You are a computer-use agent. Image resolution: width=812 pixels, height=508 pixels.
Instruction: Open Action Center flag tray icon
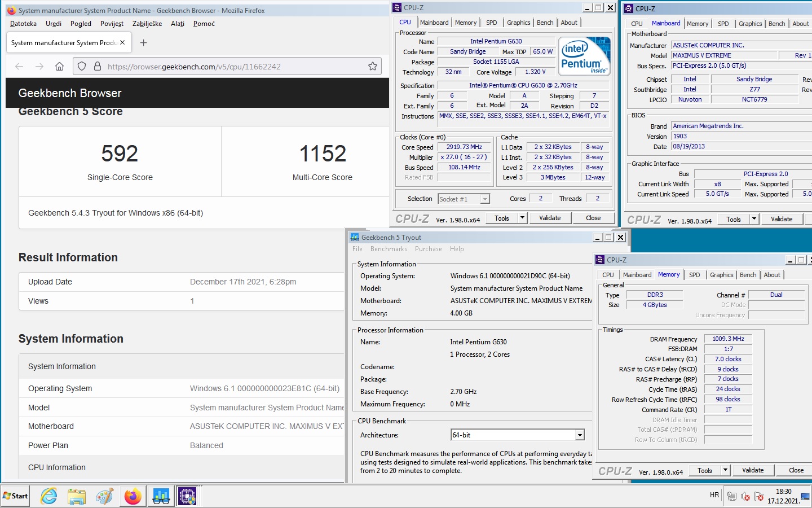(759, 496)
